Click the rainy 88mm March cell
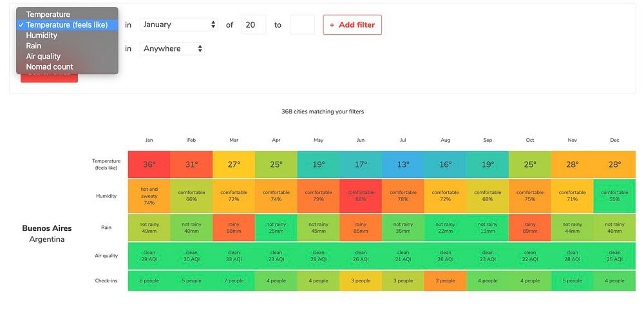The width and height of the screenshot is (644, 314). 234,228
